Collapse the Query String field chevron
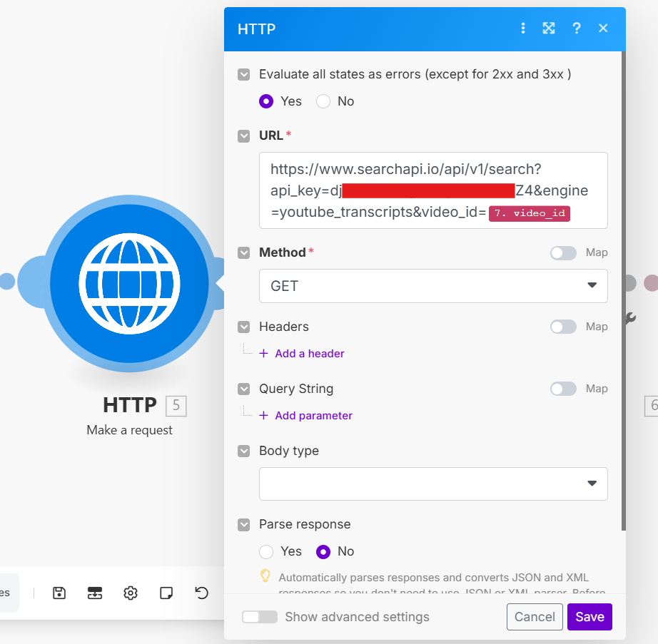Screen dimensions: 658x644 [x=244, y=389]
